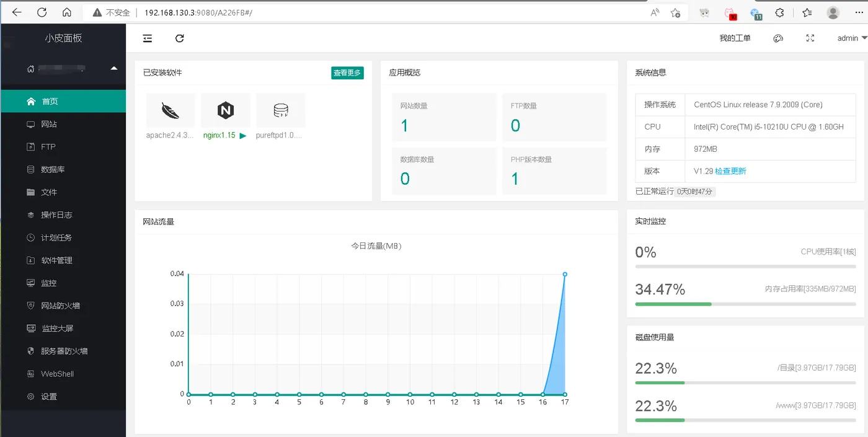Viewport: 868px width, 437px height.
Task: Open 文件 in the sidebar
Action: click(x=63, y=192)
